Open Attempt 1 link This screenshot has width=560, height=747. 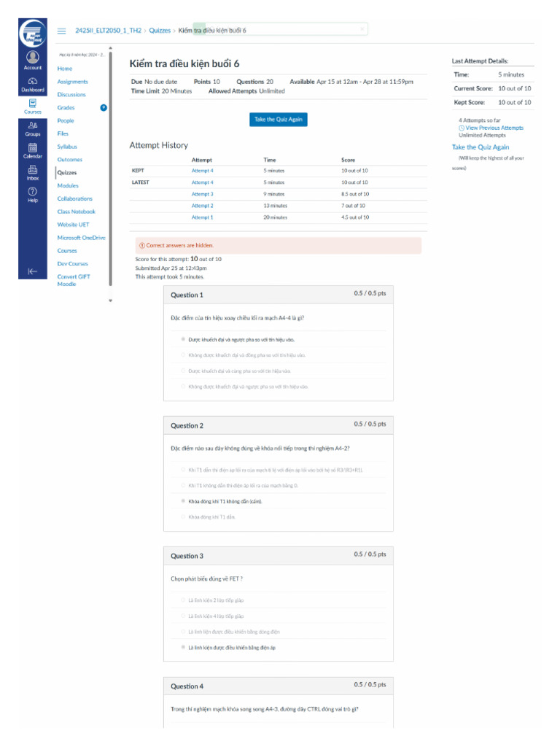point(203,217)
